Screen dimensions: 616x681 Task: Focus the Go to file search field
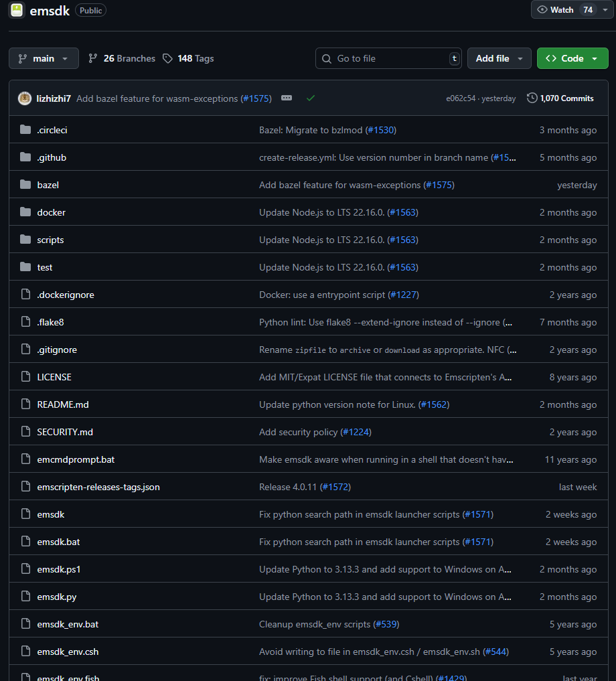click(x=388, y=58)
